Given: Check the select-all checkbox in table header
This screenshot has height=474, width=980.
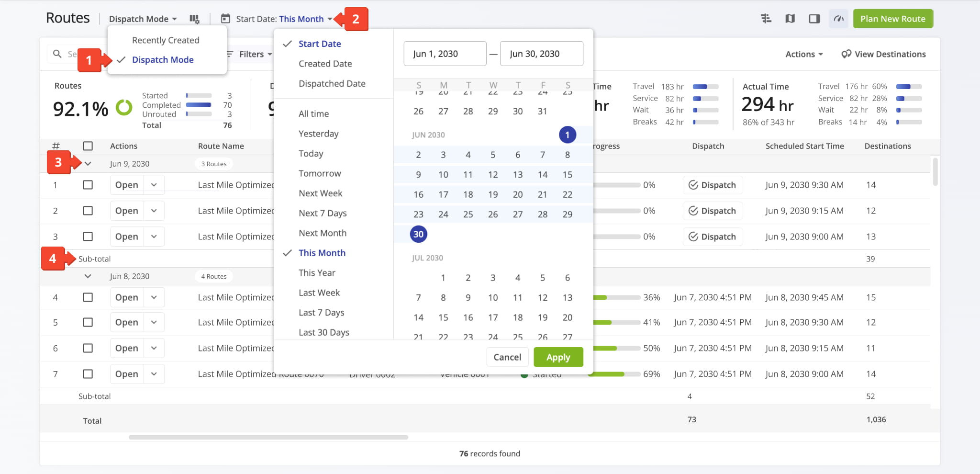Looking at the screenshot, I should 88,146.
